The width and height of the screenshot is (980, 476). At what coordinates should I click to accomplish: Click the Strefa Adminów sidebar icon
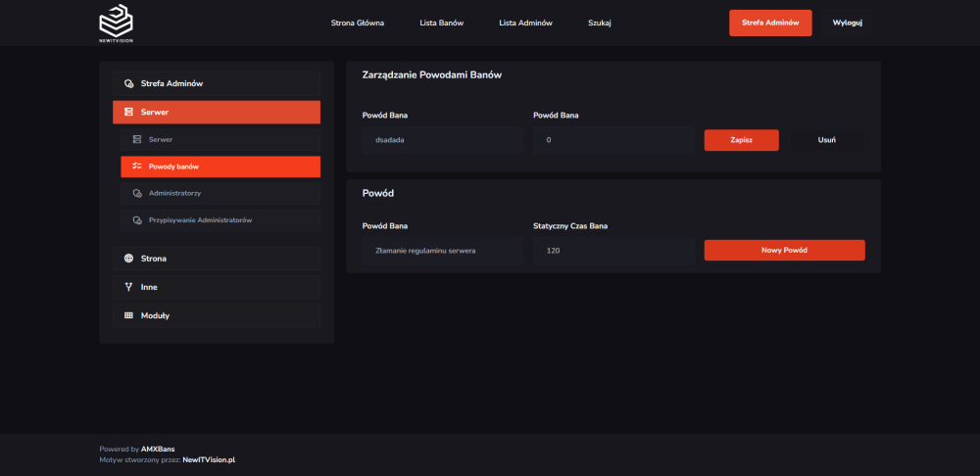coord(128,83)
